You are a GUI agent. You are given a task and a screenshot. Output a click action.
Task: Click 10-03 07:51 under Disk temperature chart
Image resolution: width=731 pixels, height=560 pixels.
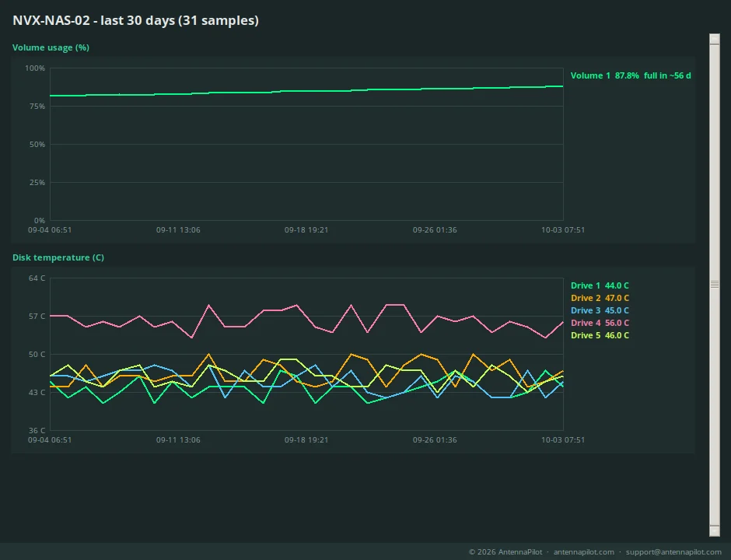(563, 439)
